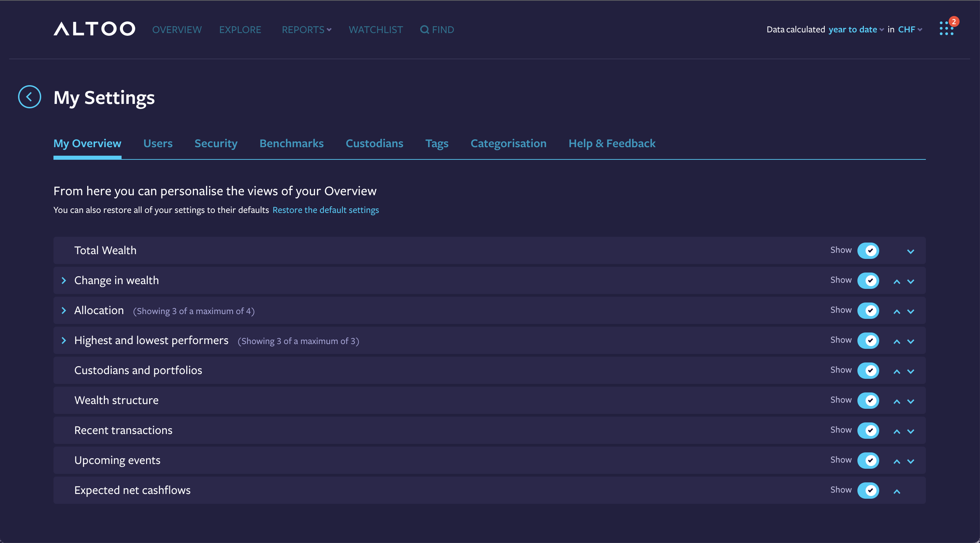Click the Custodians and portfolios label
Viewport: 980px width, 543px height.
[138, 371]
